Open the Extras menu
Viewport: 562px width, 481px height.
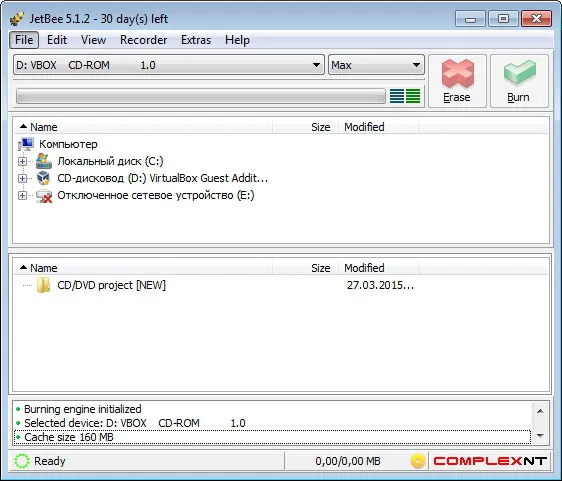tap(196, 40)
